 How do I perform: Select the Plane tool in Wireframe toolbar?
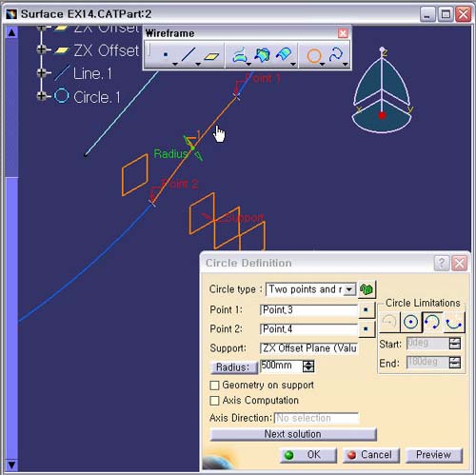(x=211, y=56)
